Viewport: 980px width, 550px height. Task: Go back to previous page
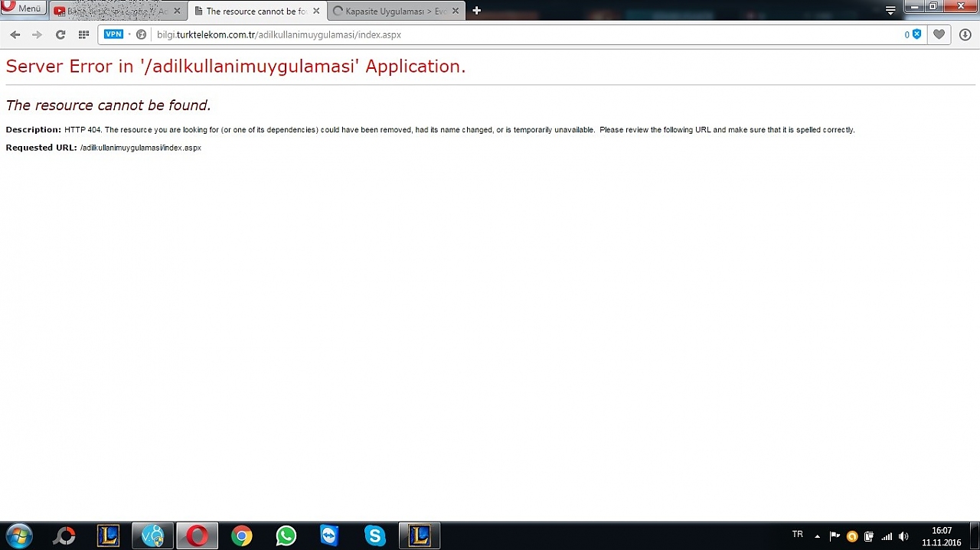click(x=15, y=34)
